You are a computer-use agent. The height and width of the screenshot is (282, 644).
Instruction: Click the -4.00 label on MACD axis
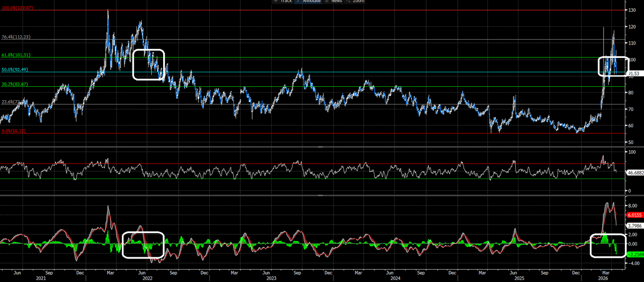point(633,264)
